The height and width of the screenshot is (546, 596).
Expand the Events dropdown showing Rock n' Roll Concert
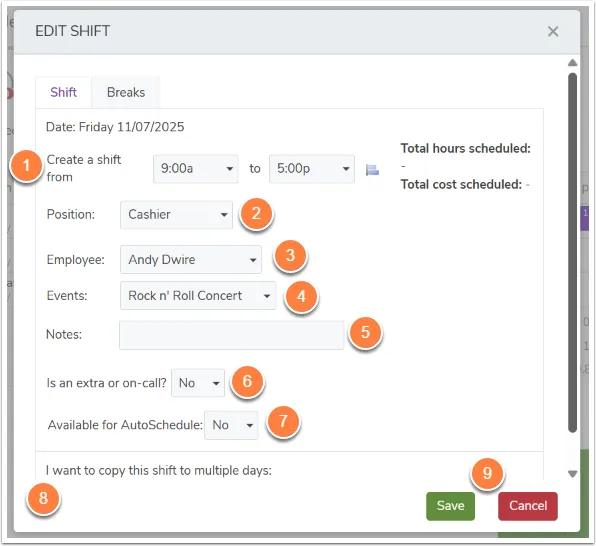[198, 295]
